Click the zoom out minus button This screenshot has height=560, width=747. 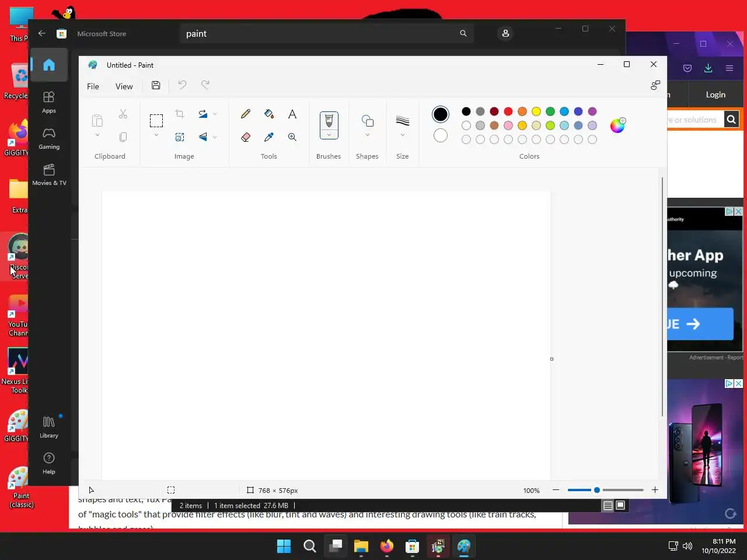coord(556,490)
